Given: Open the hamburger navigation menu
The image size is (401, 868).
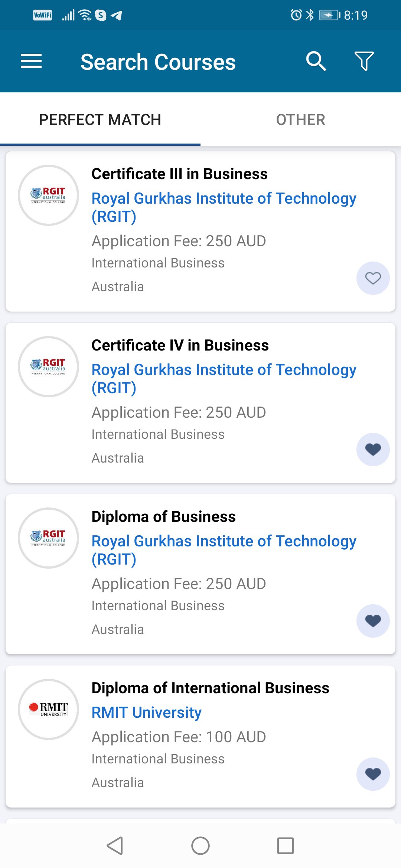Looking at the screenshot, I should [31, 61].
